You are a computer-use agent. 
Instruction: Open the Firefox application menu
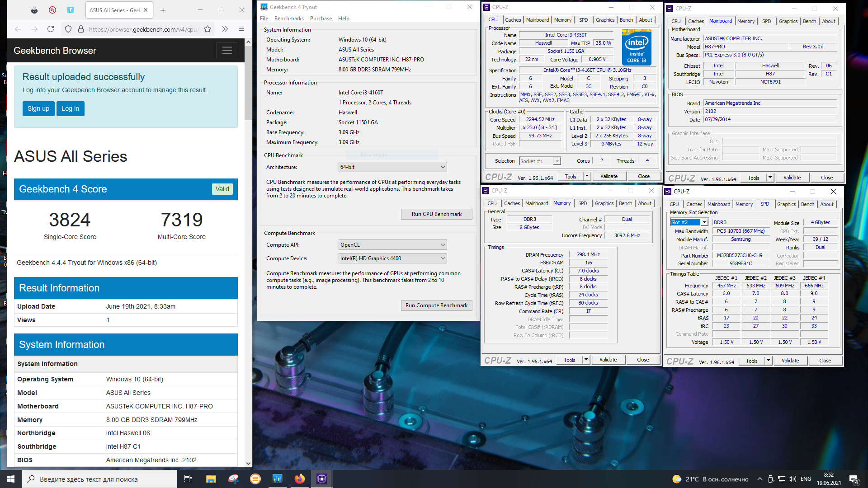coord(241,29)
